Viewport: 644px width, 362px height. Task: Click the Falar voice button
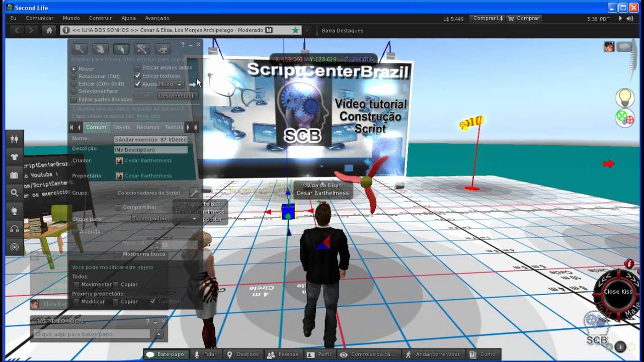click(x=205, y=354)
